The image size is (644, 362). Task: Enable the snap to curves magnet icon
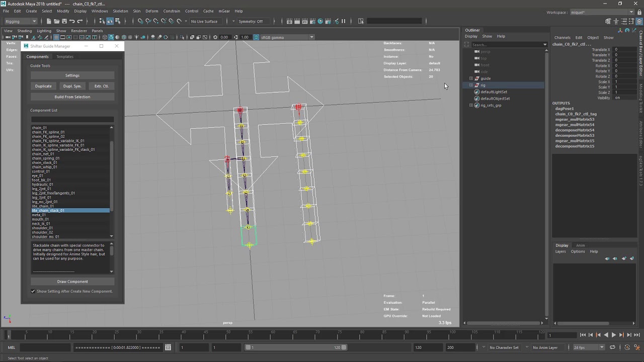click(148, 21)
